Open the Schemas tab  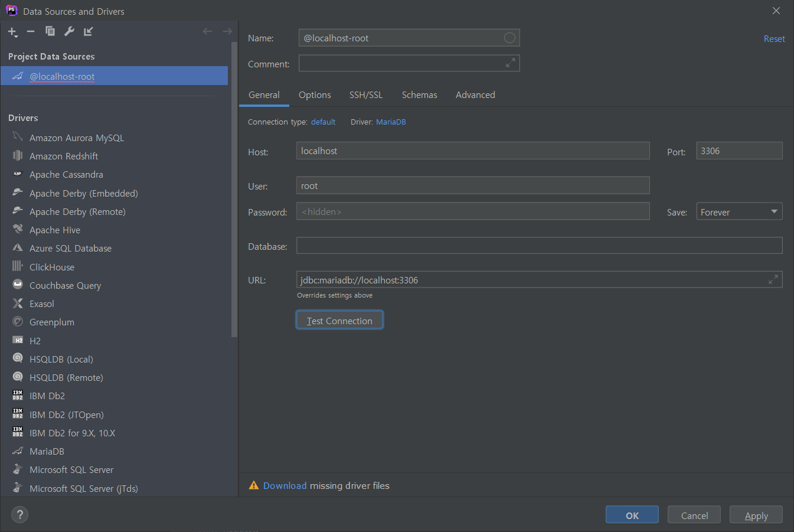tap(420, 94)
